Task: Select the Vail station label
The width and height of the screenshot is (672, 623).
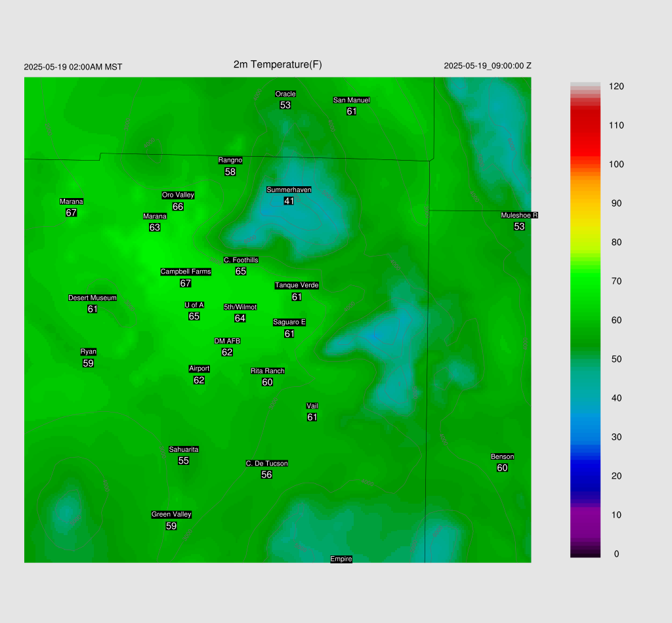Action: coord(312,406)
